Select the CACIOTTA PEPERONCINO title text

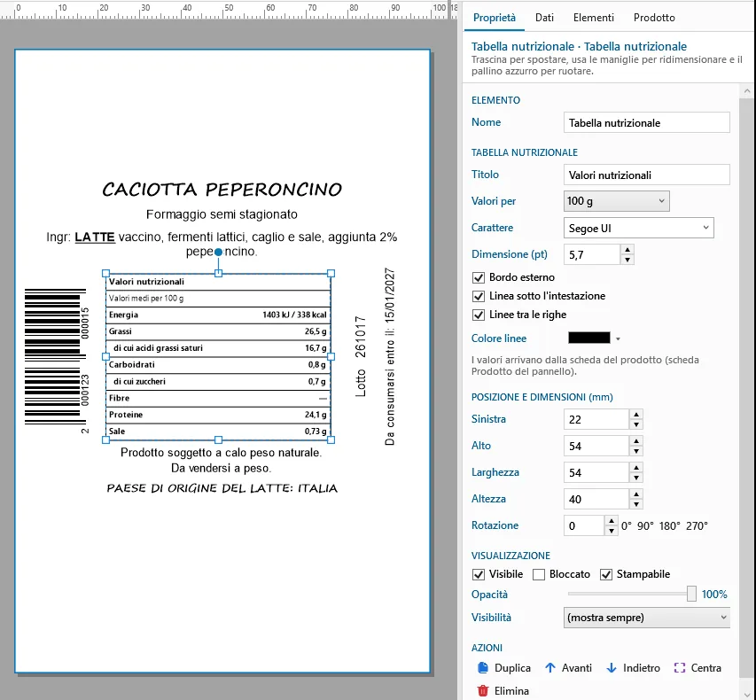pyautogui.click(x=222, y=190)
